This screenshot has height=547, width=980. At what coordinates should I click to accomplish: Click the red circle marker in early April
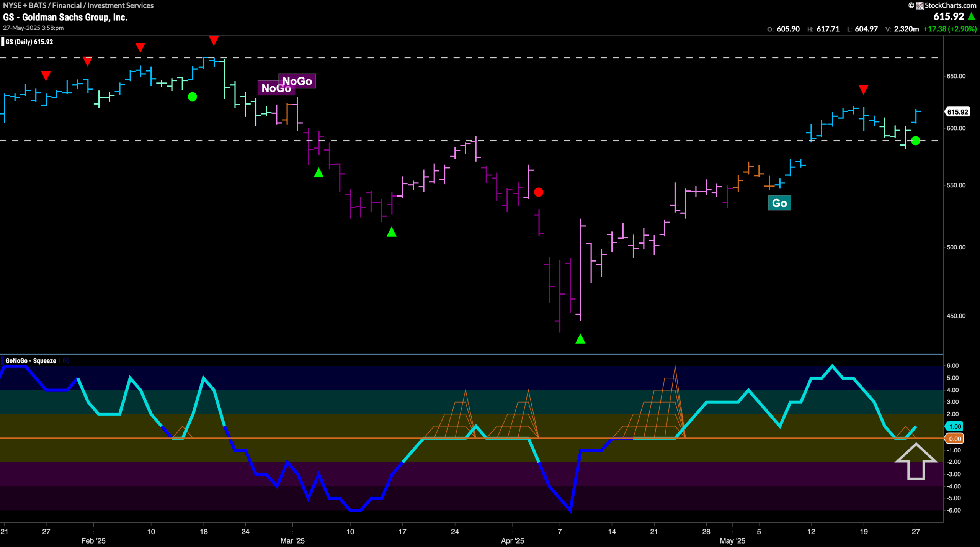[539, 192]
